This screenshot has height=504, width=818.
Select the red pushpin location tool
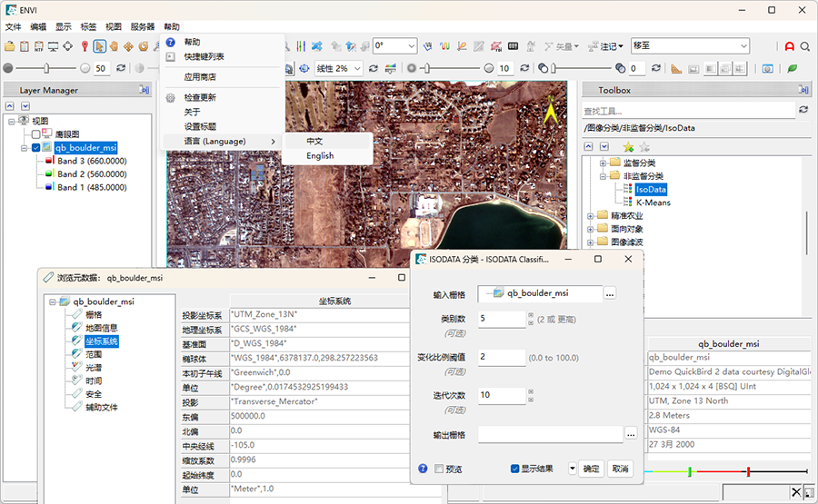(x=85, y=46)
